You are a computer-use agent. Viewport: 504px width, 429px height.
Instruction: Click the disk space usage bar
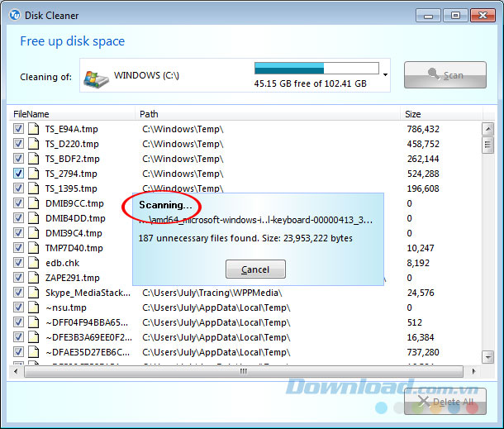[x=316, y=69]
